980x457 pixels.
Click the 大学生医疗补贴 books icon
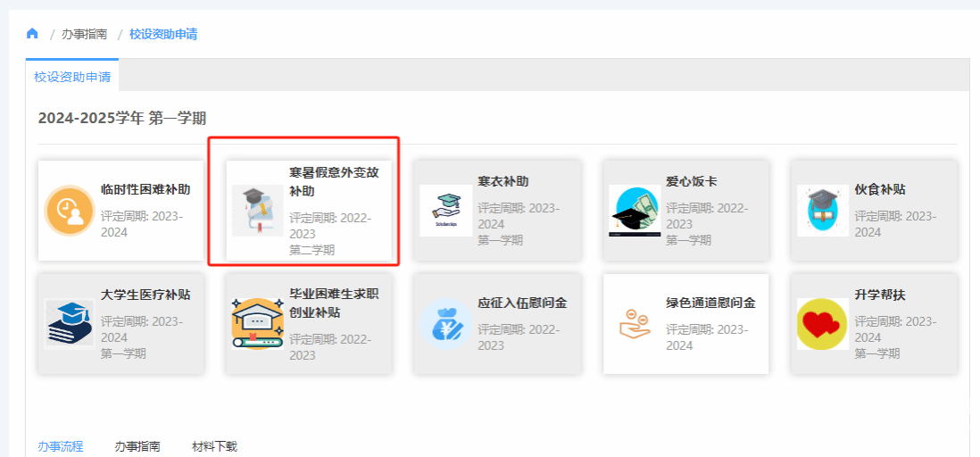[70, 323]
